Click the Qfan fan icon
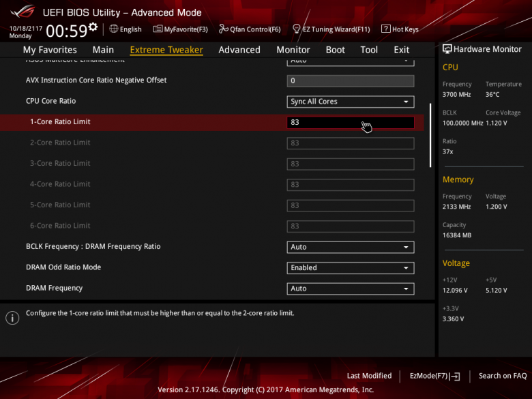The height and width of the screenshot is (399, 532). [x=223, y=29]
